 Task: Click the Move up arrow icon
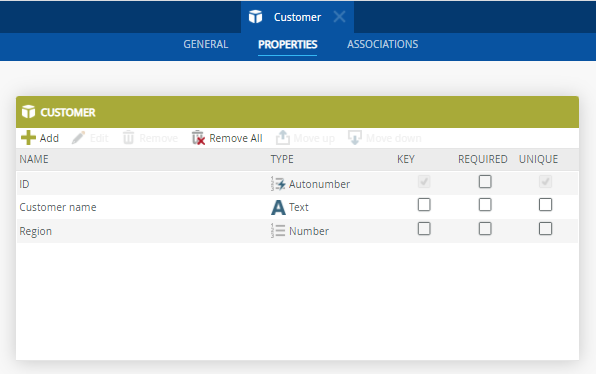pos(282,138)
